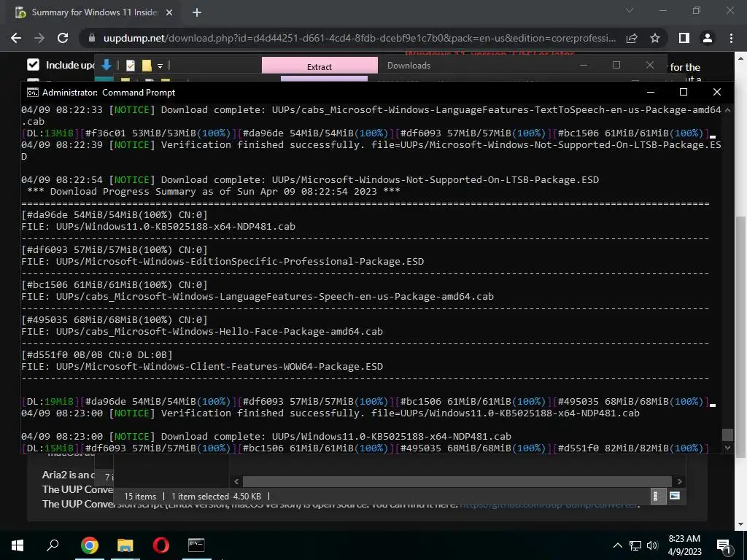Expand Chrome tab search chevron
747x560 pixels.
[630, 10]
